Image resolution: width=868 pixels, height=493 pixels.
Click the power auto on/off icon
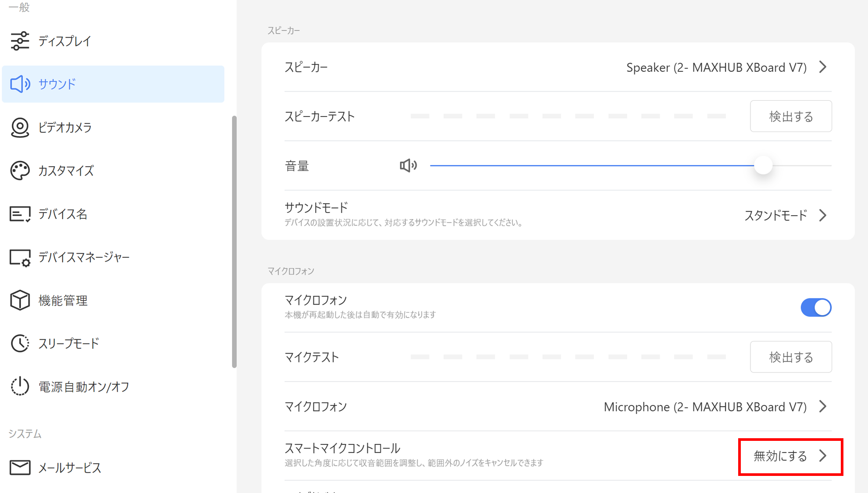coord(20,387)
